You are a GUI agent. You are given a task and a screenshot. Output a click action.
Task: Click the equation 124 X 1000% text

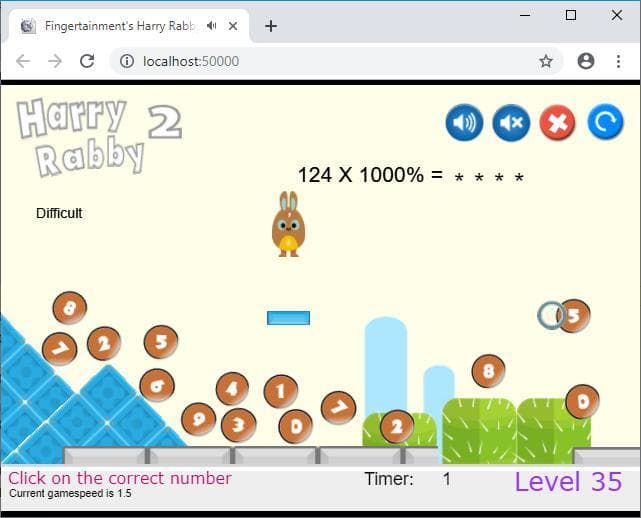pos(361,175)
